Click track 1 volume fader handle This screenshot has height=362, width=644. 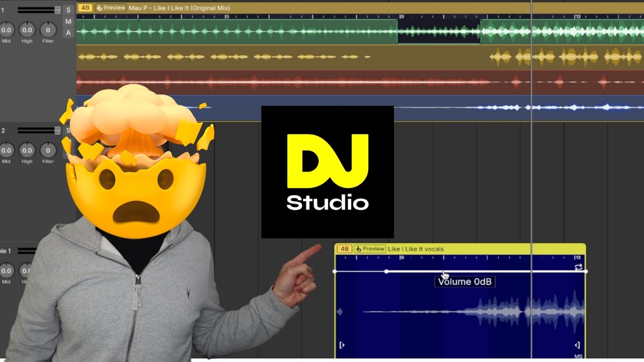point(57,10)
